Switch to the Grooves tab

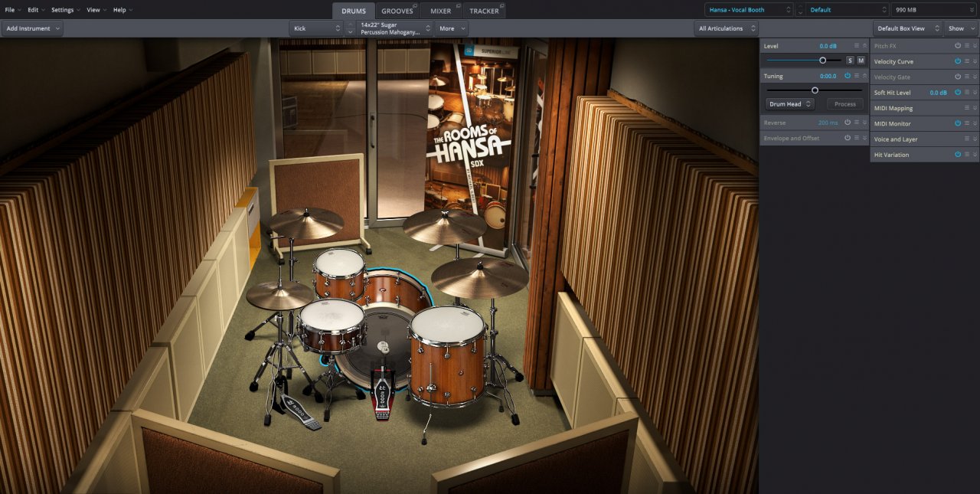(x=397, y=11)
